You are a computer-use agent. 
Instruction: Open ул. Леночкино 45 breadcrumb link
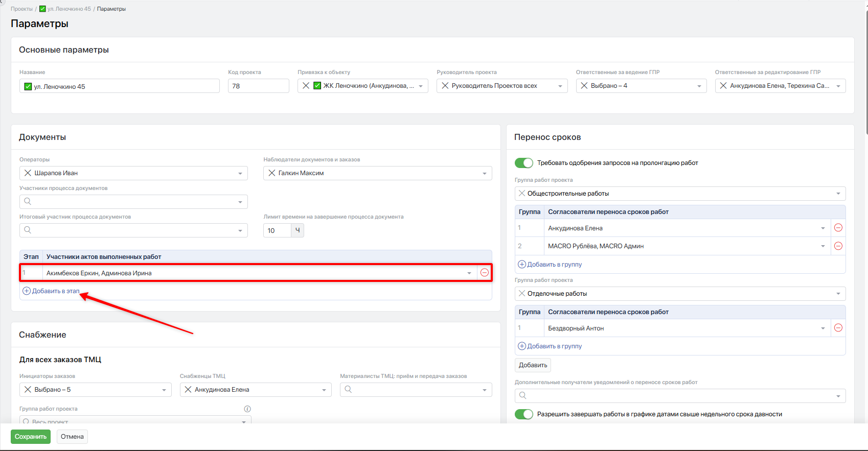point(69,9)
